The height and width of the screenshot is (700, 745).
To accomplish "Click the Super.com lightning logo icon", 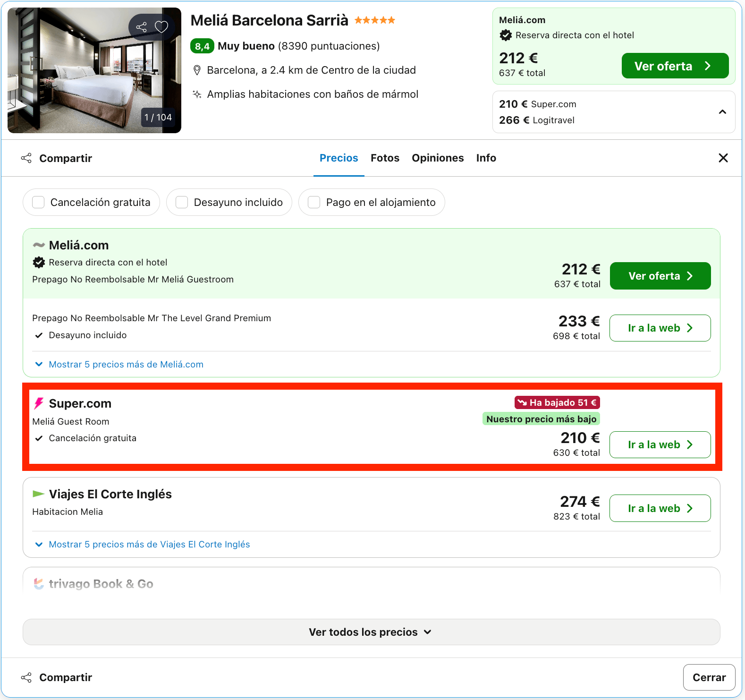I will coord(39,403).
